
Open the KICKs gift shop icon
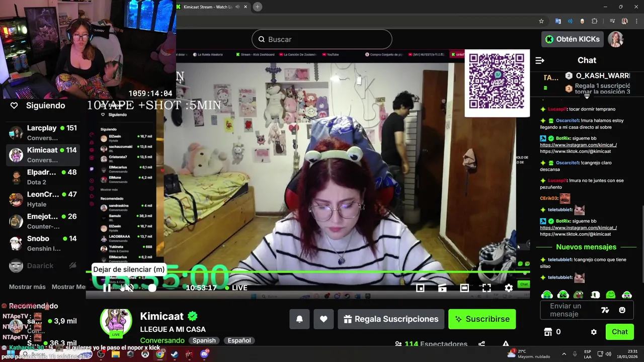pyautogui.click(x=548, y=332)
